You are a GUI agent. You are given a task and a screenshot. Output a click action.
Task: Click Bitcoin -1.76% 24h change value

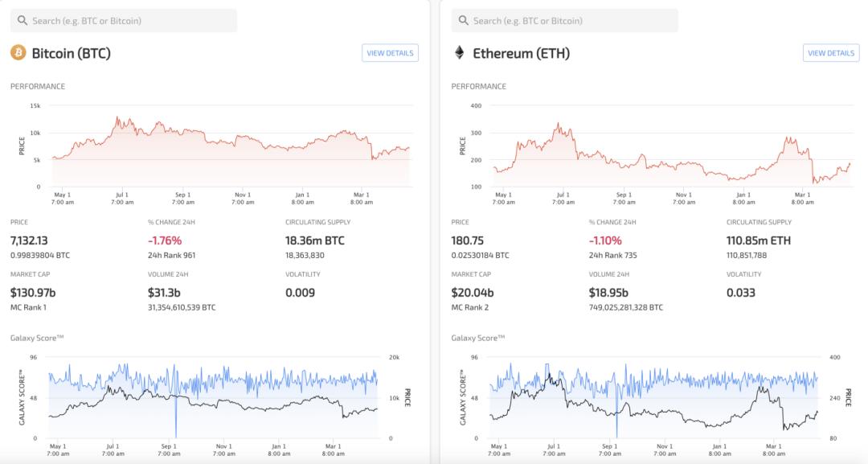tap(165, 240)
